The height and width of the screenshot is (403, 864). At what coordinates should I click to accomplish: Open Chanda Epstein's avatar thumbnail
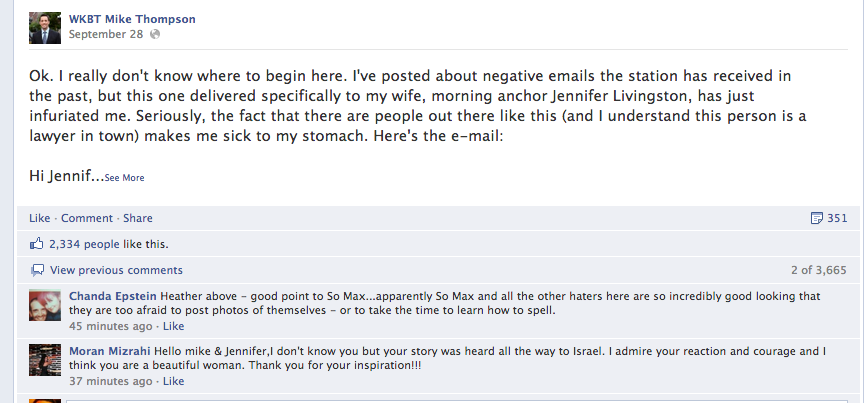pyautogui.click(x=45, y=305)
